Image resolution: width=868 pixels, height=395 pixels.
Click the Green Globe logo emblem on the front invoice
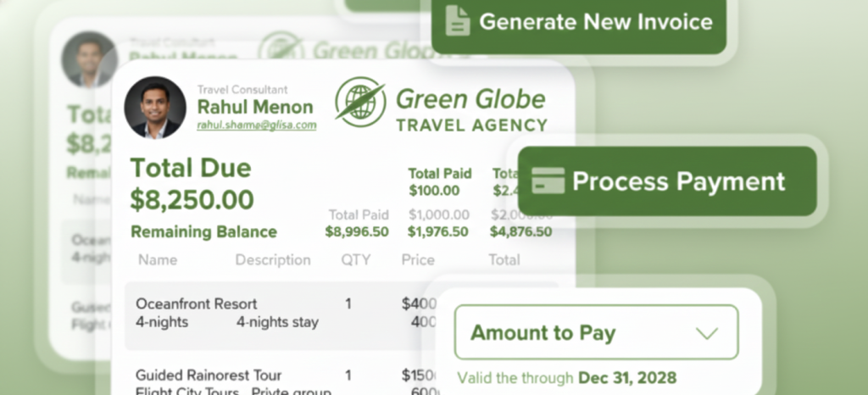point(359,102)
